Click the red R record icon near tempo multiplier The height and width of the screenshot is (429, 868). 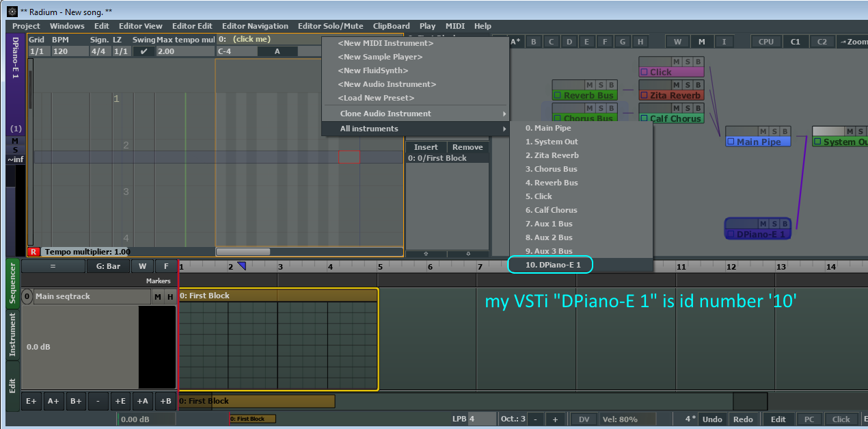(x=33, y=252)
